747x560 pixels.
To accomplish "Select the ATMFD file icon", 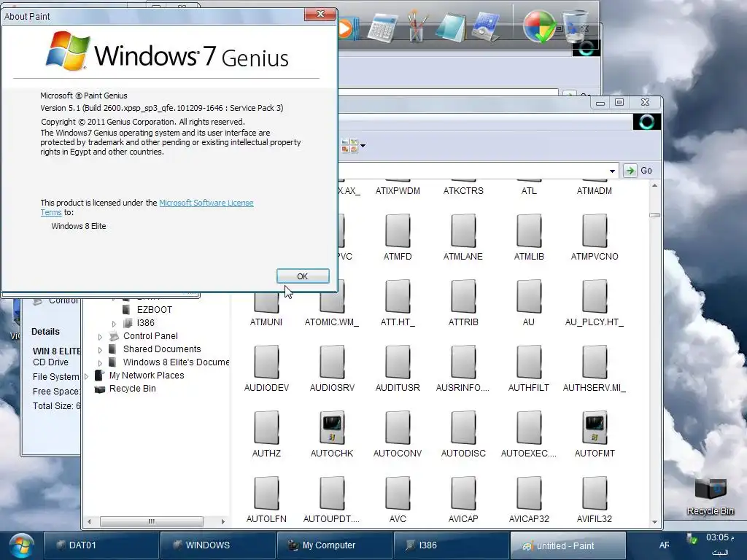I will (x=398, y=230).
